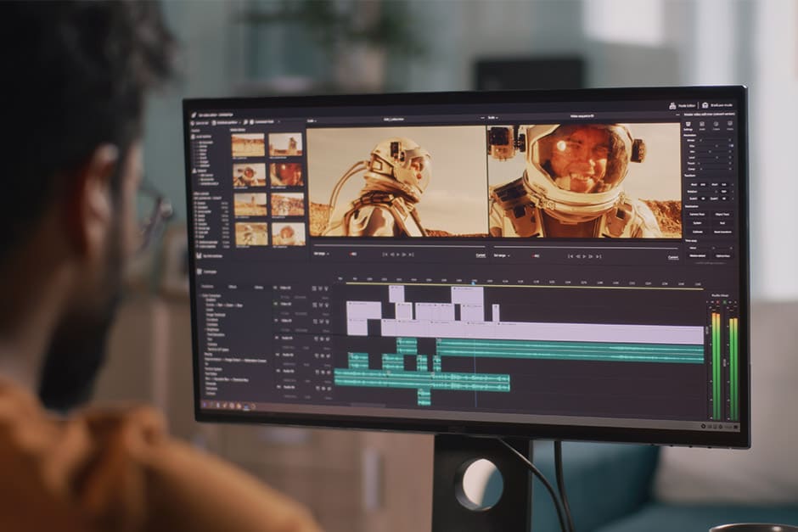Click the Settings icon in the right panel
Image resolution: width=798 pixels, height=532 pixels.
click(x=688, y=123)
